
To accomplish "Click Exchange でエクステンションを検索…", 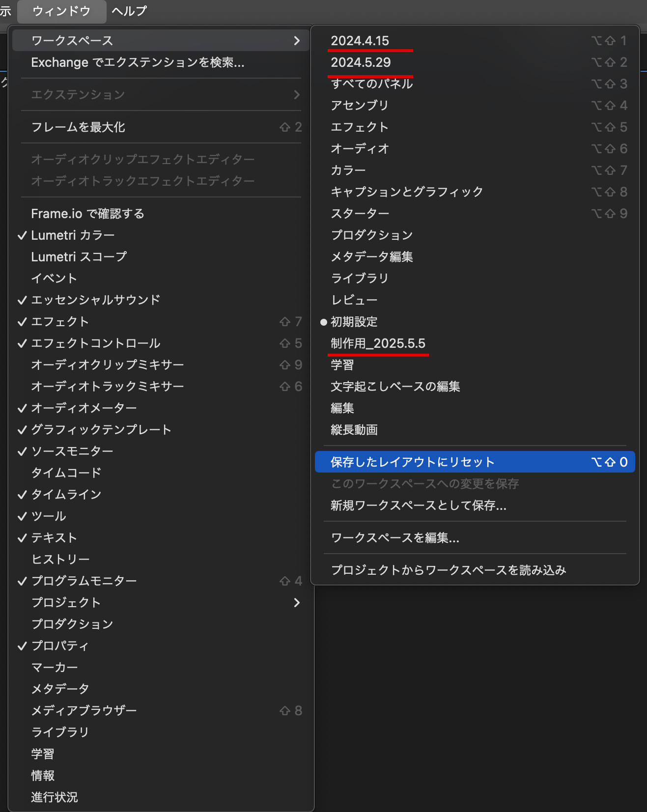I will coord(138,62).
